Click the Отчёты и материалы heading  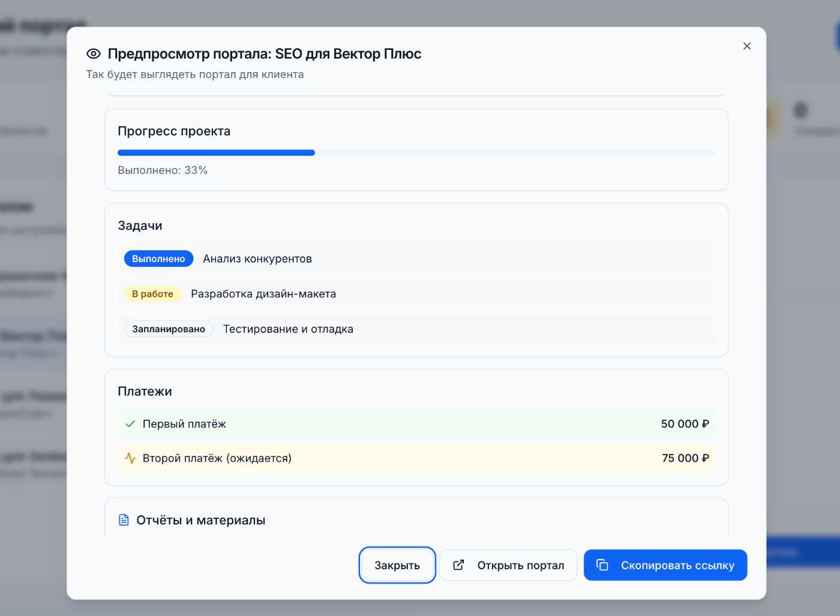point(201,520)
